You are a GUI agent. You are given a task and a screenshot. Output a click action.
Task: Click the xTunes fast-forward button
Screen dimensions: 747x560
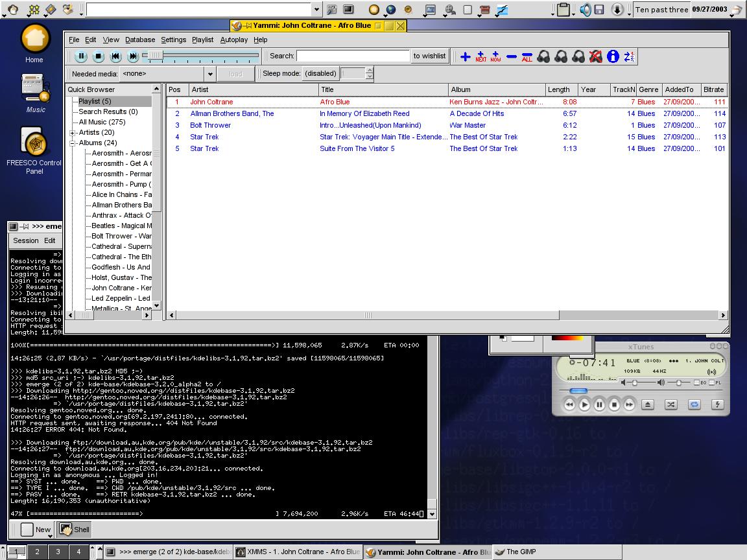[630, 404]
